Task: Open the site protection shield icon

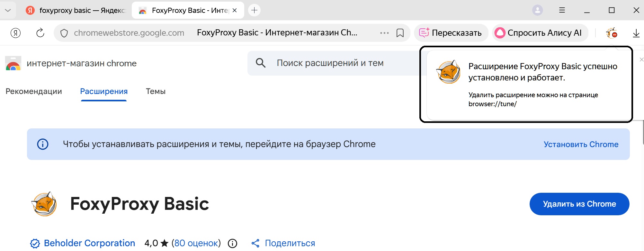Action: tap(64, 33)
